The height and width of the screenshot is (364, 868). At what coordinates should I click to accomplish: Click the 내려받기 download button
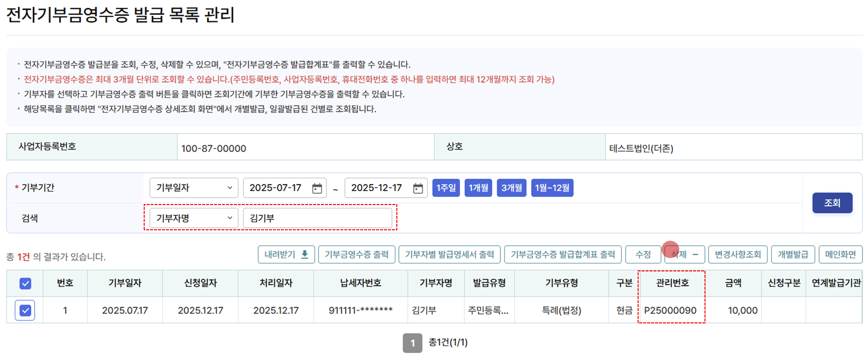point(286,255)
